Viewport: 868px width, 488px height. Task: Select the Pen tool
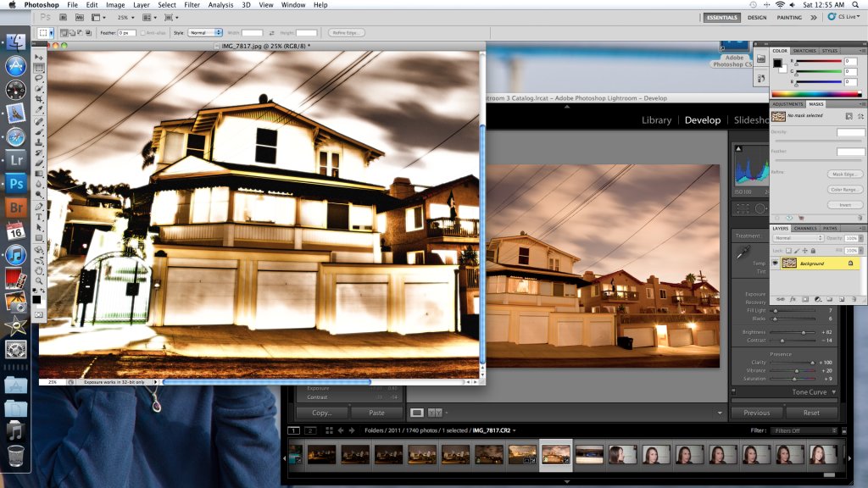tap(39, 207)
